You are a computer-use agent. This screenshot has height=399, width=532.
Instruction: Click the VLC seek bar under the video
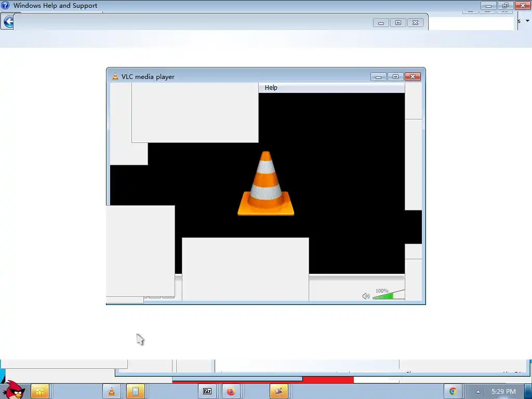tap(356, 278)
